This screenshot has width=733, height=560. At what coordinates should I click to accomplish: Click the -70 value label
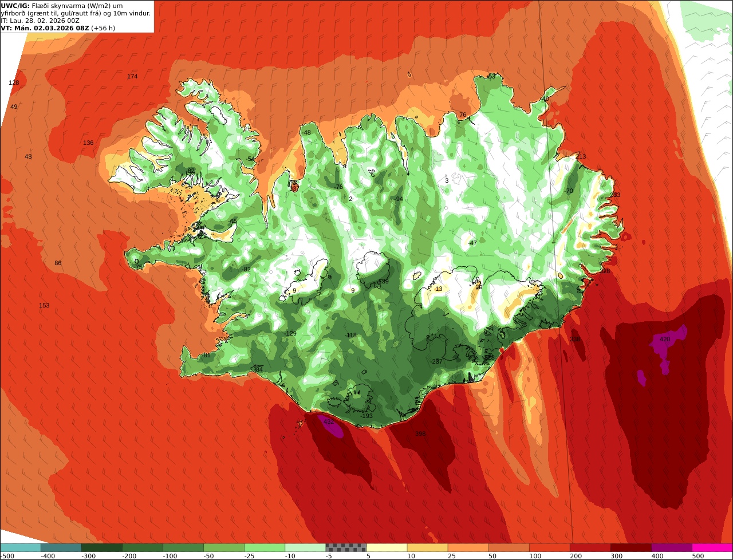tap(568, 191)
